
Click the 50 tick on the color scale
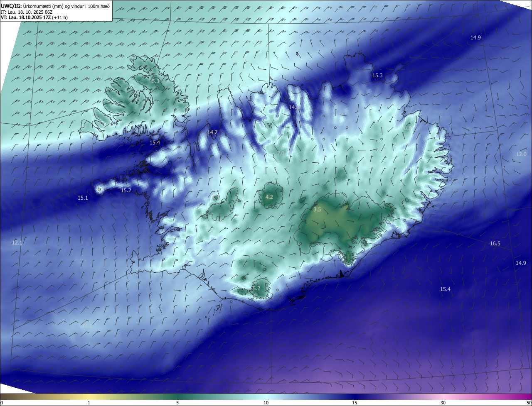pos(529,403)
